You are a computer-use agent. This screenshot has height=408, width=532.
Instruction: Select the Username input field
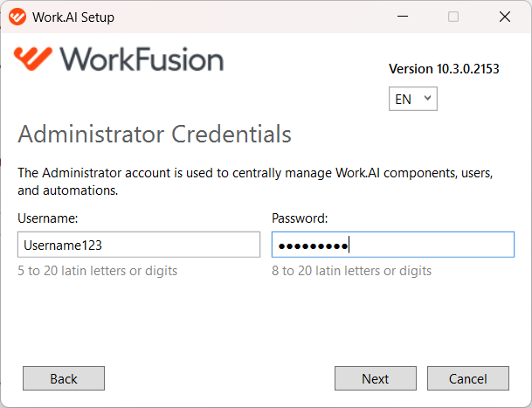point(139,245)
